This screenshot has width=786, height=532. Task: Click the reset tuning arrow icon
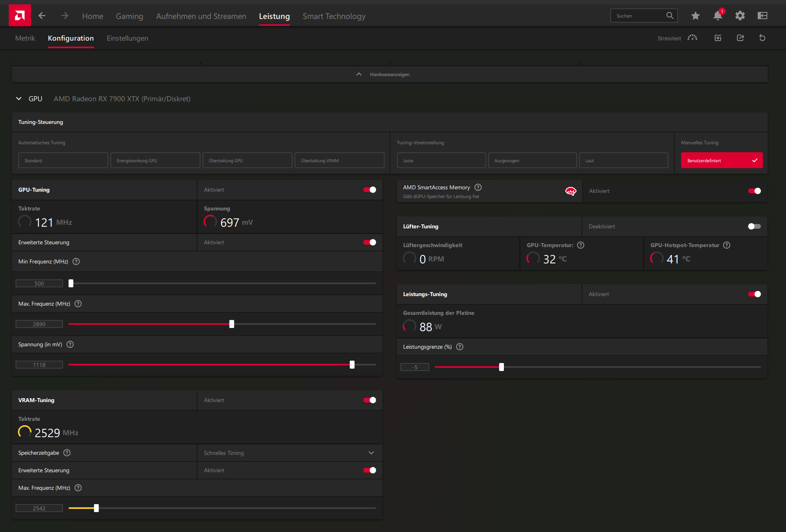tap(762, 38)
